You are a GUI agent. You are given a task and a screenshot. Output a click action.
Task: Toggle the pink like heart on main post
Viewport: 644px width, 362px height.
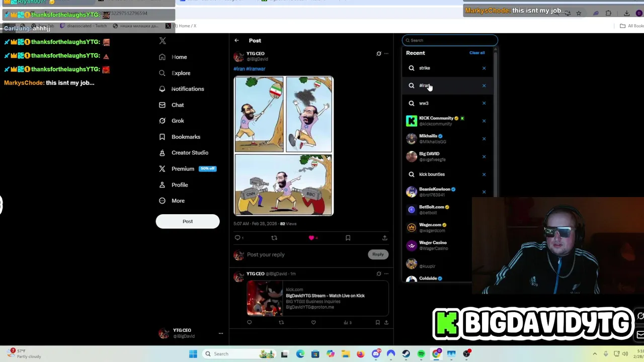(x=311, y=238)
